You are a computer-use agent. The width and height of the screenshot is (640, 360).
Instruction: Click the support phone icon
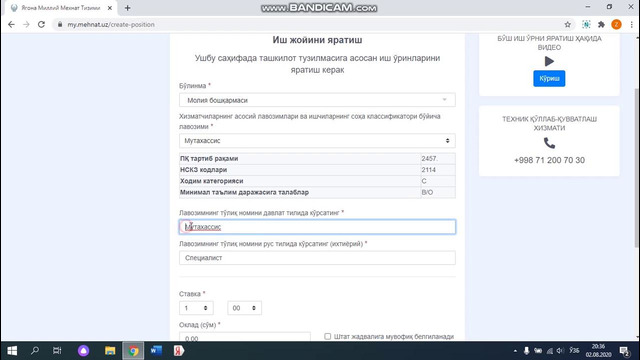549,143
